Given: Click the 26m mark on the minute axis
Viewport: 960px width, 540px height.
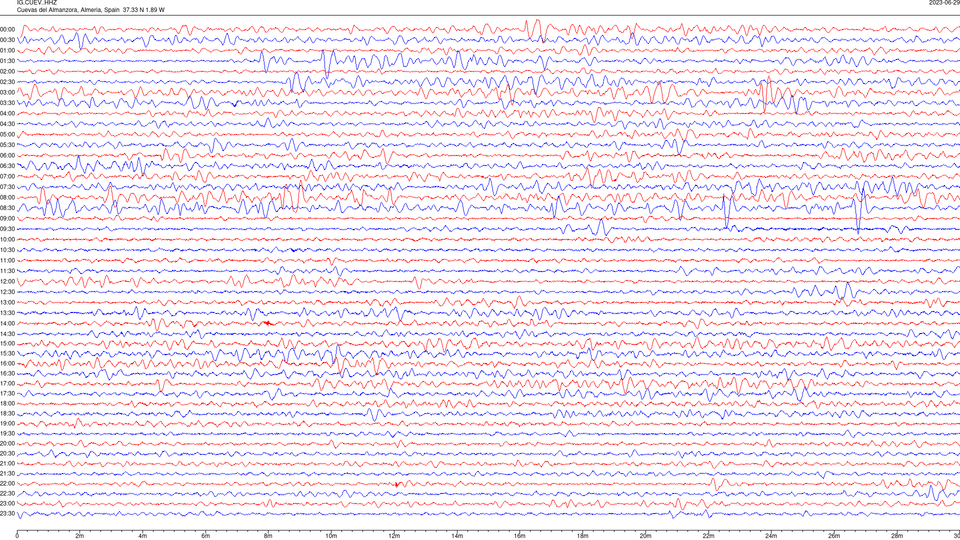Looking at the screenshot, I should pos(833,536).
